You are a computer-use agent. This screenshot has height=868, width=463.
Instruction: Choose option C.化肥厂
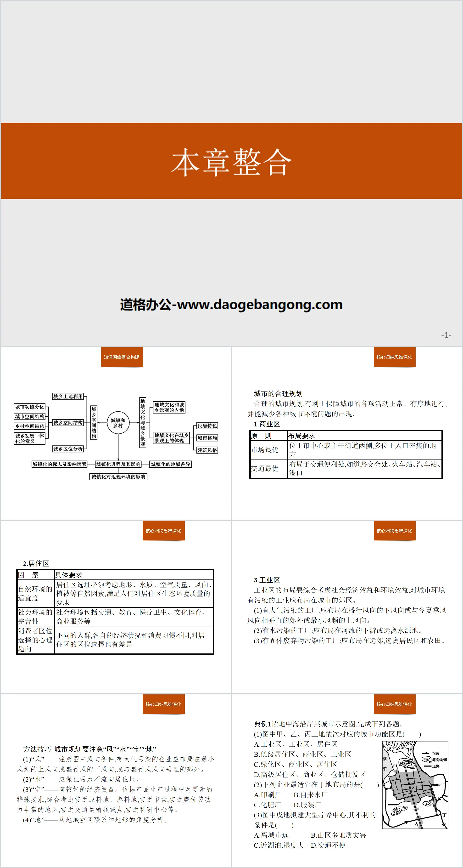[x=267, y=805]
